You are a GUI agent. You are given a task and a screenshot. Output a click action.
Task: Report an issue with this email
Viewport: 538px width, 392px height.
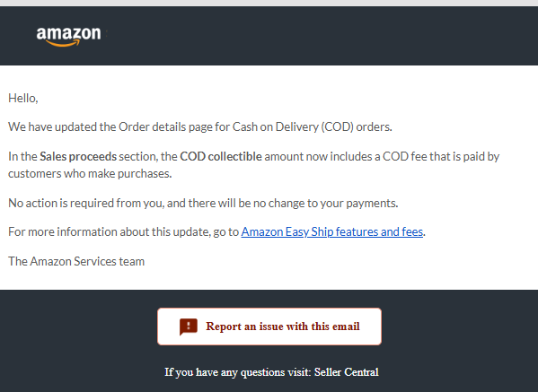(269, 327)
